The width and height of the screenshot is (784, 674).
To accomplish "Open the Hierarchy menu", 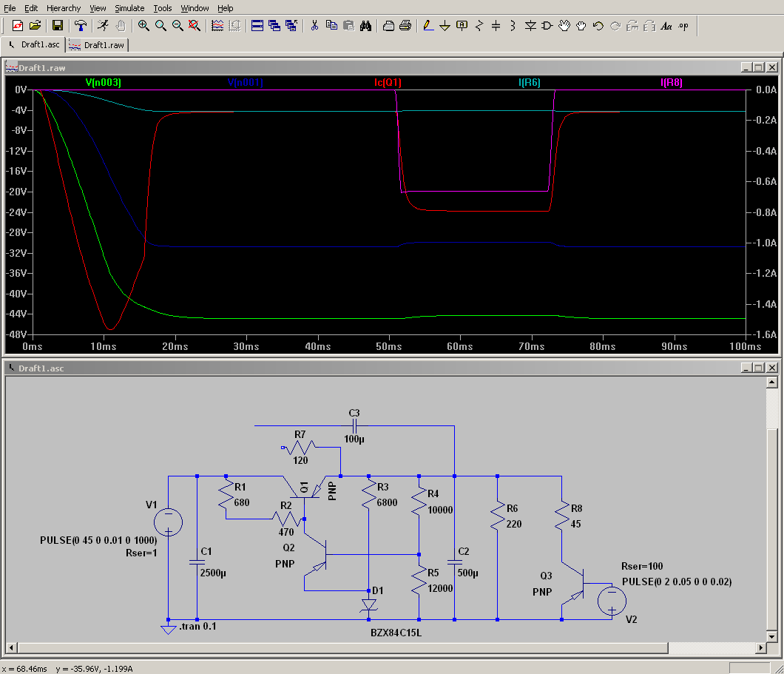I will coord(64,8).
